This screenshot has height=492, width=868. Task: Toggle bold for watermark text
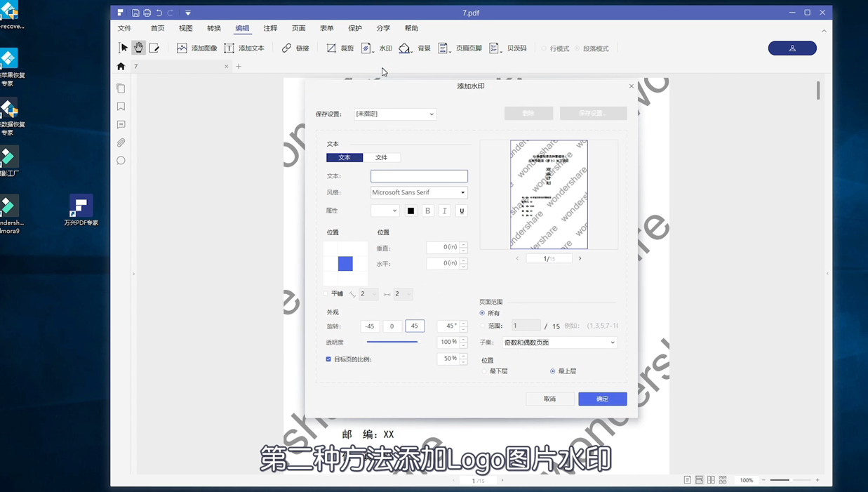click(x=427, y=211)
